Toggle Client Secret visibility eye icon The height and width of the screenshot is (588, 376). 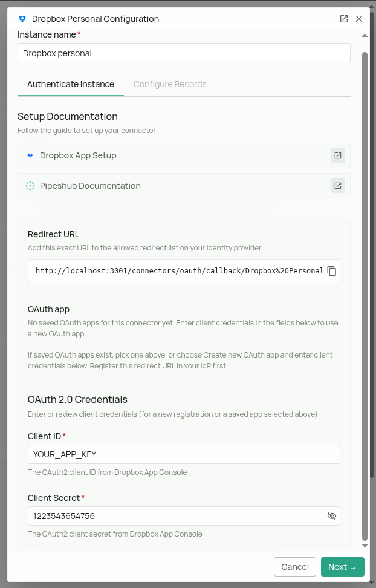tap(332, 516)
